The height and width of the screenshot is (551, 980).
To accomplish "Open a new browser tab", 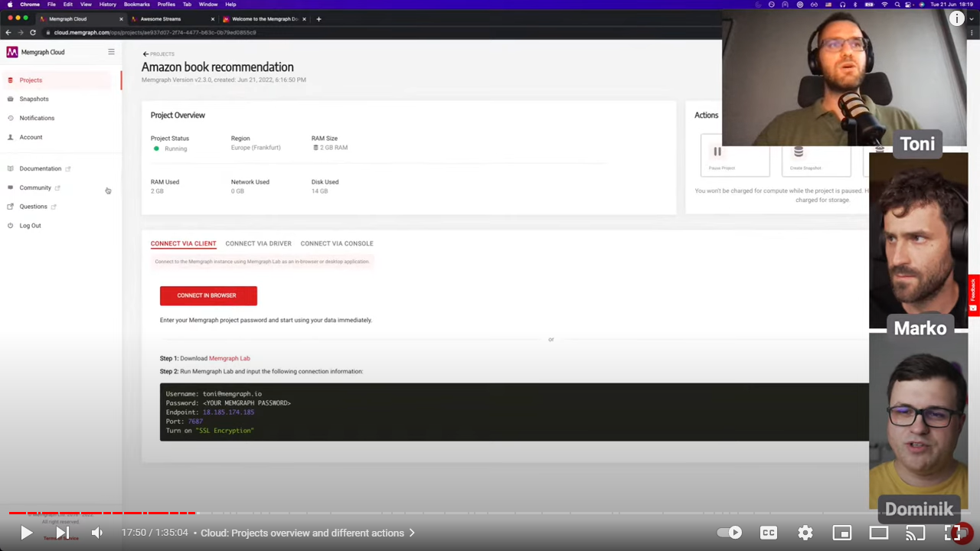I will pos(318,18).
